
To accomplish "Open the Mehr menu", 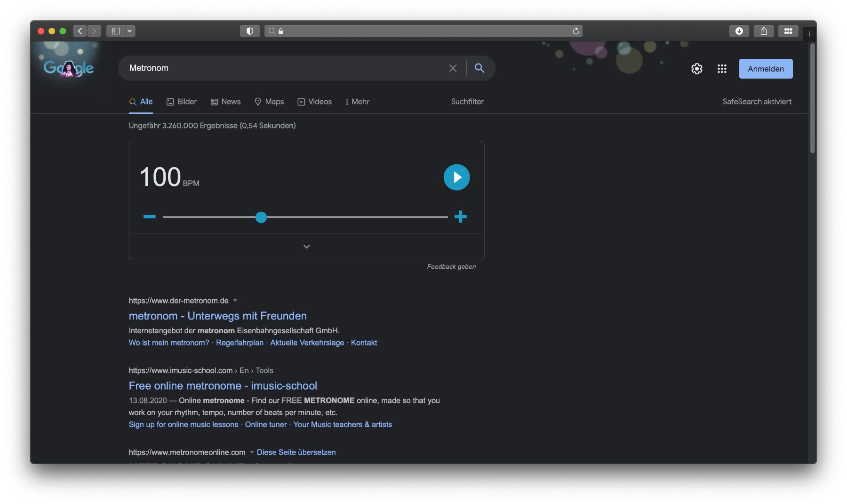I will [x=357, y=102].
